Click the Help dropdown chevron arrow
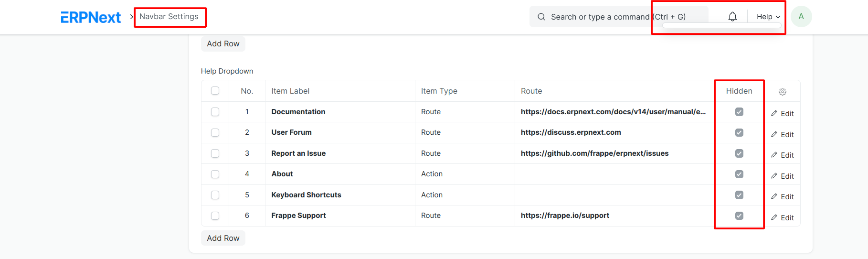868x259 pixels. [778, 17]
